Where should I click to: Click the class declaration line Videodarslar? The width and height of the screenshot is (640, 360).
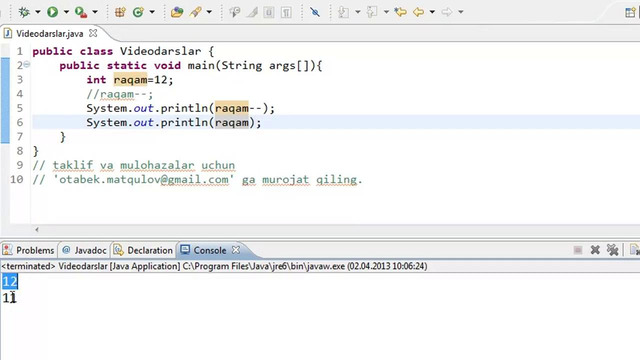(123, 51)
